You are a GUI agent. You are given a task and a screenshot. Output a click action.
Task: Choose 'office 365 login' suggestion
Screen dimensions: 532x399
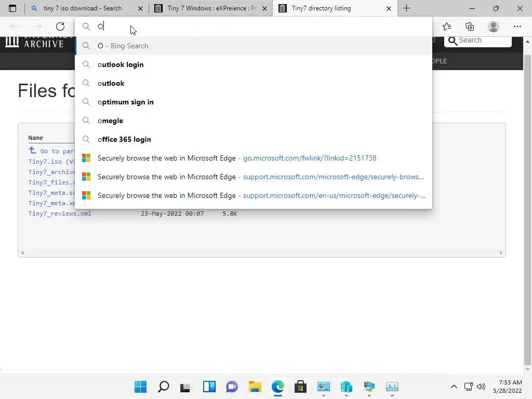pyautogui.click(x=254, y=139)
